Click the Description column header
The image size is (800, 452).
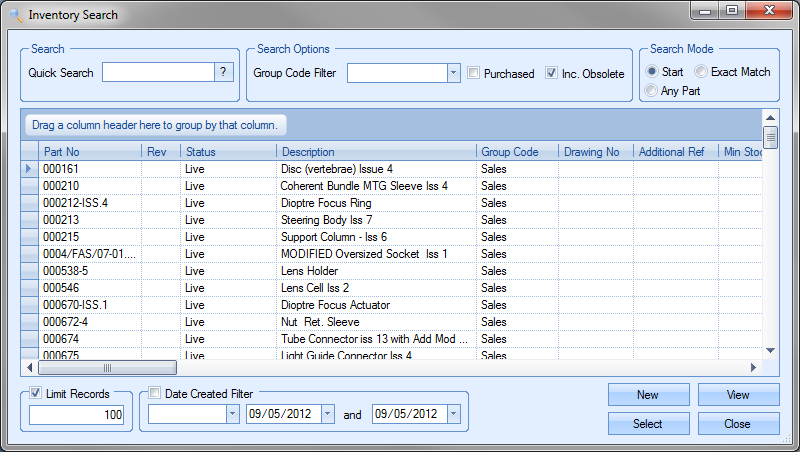[x=376, y=152]
